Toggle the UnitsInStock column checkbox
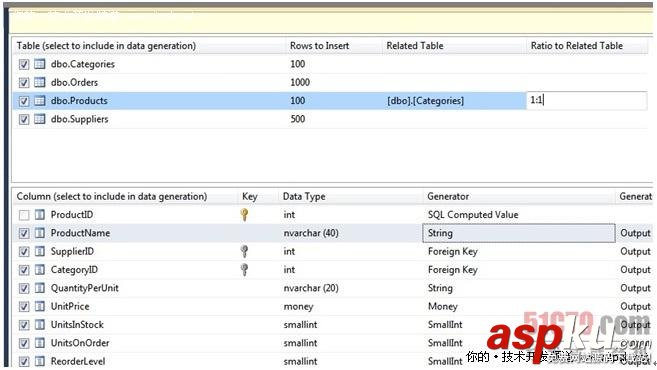 (24, 325)
